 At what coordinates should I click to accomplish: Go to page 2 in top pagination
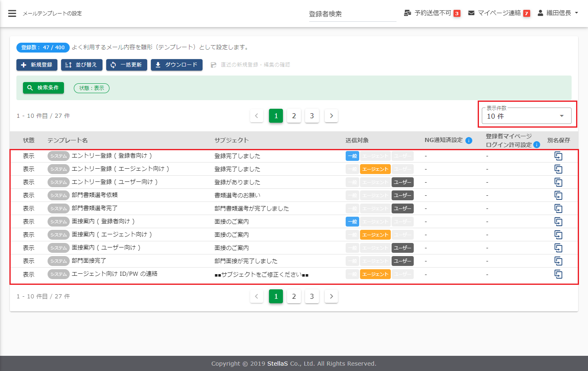point(294,116)
